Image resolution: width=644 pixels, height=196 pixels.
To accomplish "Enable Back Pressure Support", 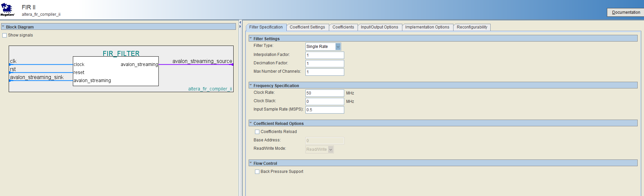I will point(257,172).
